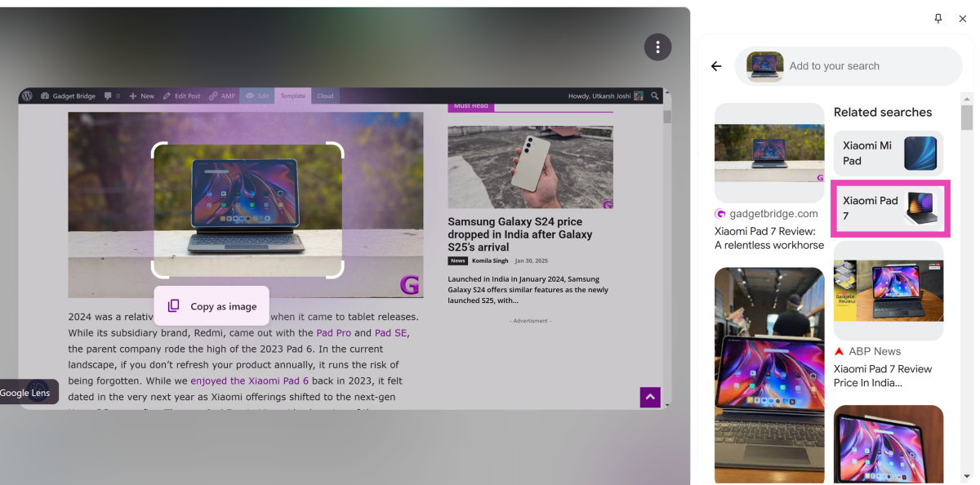The height and width of the screenshot is (485, 980).
Task: Select the Template item in admin bar
Action: coord(292,96)
